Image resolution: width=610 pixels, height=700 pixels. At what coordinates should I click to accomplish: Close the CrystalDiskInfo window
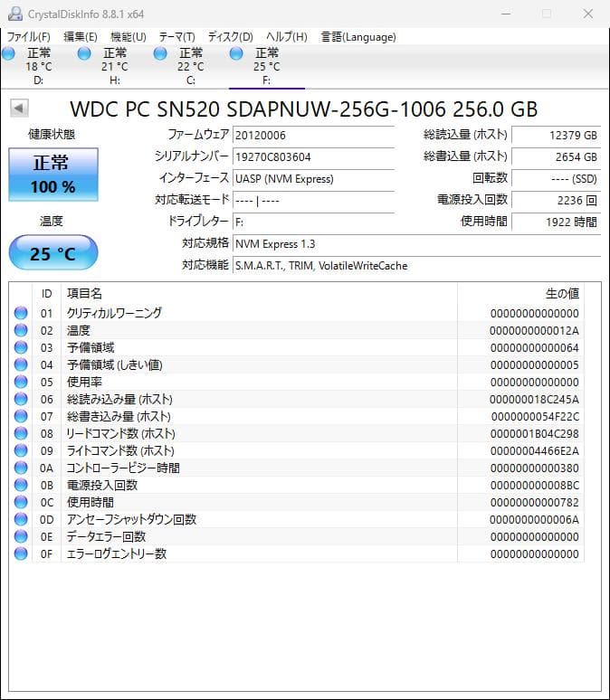click(588, 14)
